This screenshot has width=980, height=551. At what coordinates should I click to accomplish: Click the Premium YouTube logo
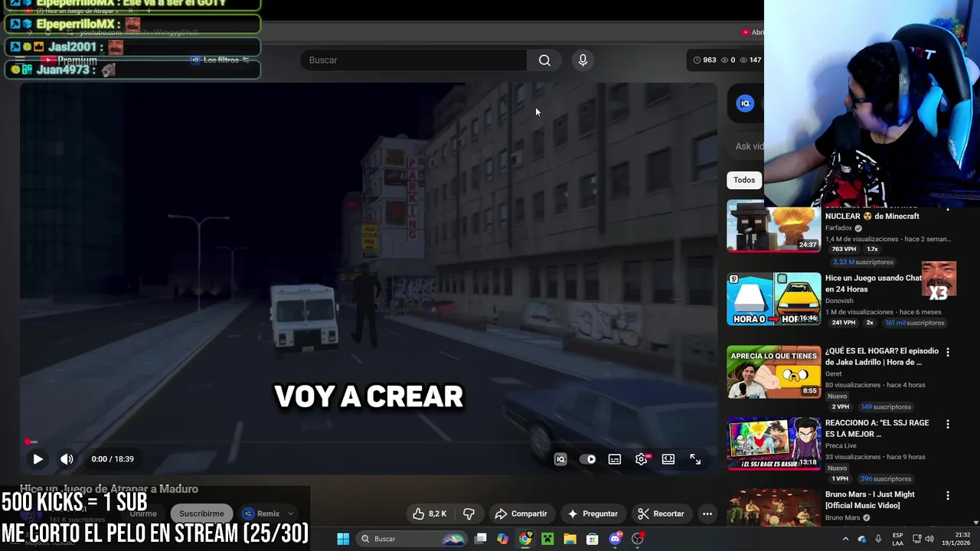pos(69,60)
